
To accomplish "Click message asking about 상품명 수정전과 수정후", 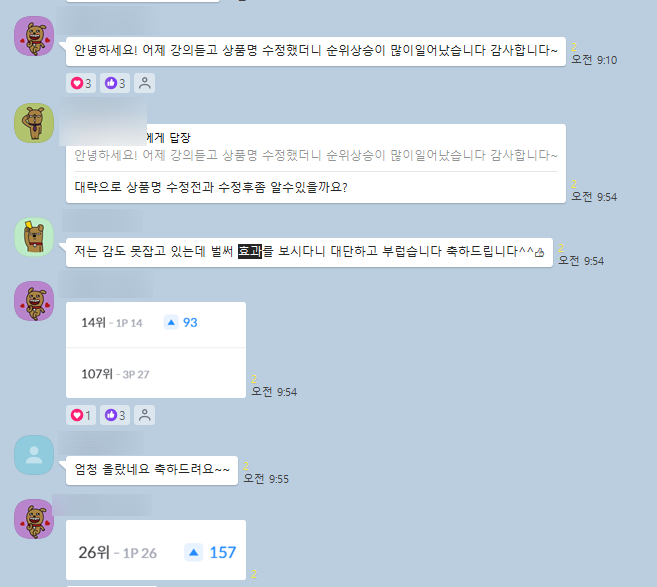I will (x=211, y=187).
